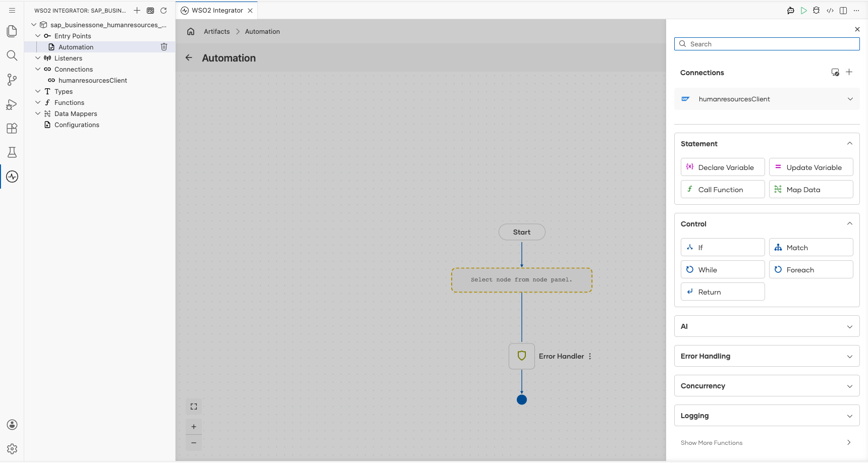Image resolution: width=868 pixels, height=463 pixels.
Task: Go to the Home breadcrumb icon
Action: [x=191, y=31]
